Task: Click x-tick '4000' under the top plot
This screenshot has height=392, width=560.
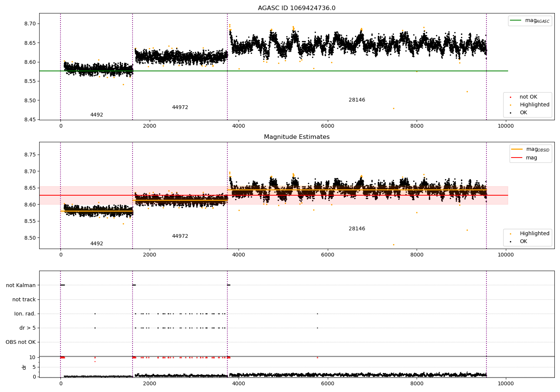Action: 239,126
